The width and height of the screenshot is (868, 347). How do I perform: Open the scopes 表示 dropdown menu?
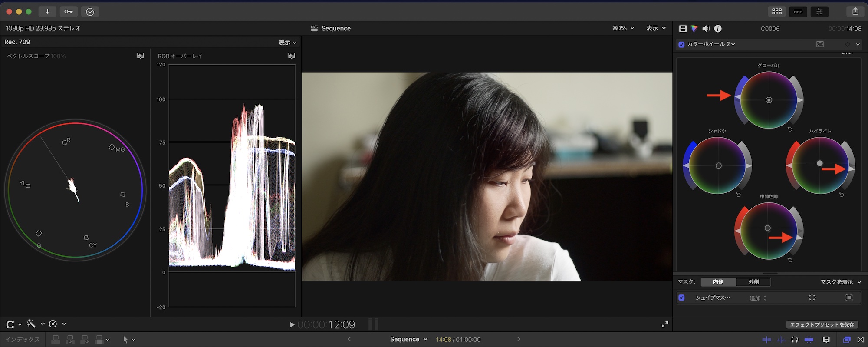(x=287, y=43)
